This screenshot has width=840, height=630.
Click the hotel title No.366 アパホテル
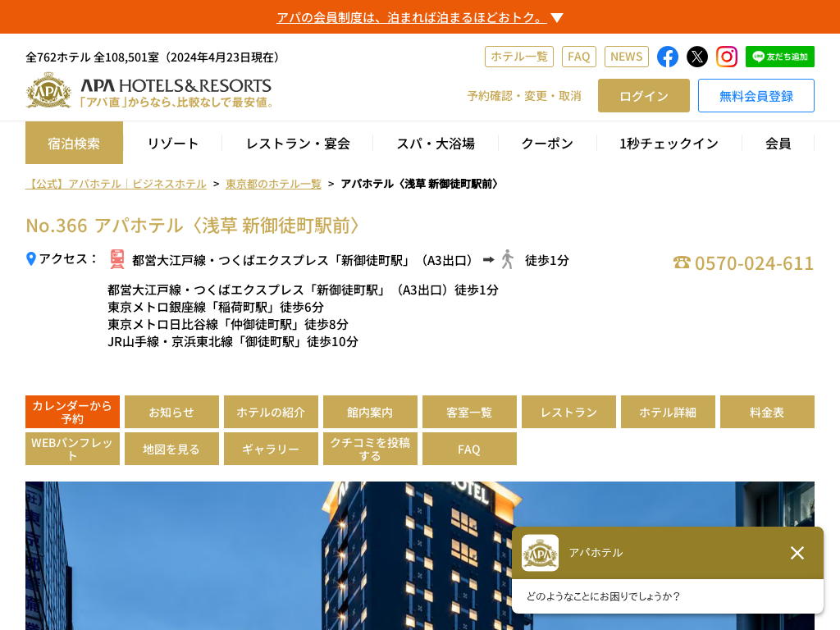click(193, 226)
